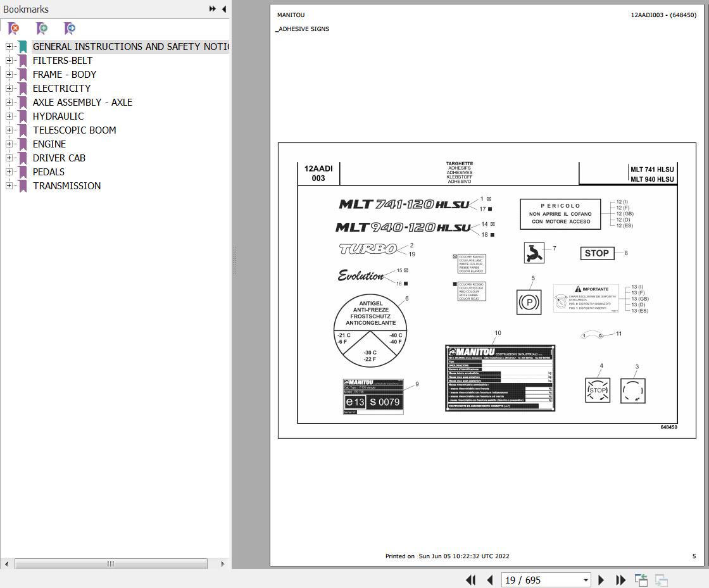Open the TELESCOPIC BOOM bookmark
Viewport: 709px width, 588px height.
[x=74, y=130]
